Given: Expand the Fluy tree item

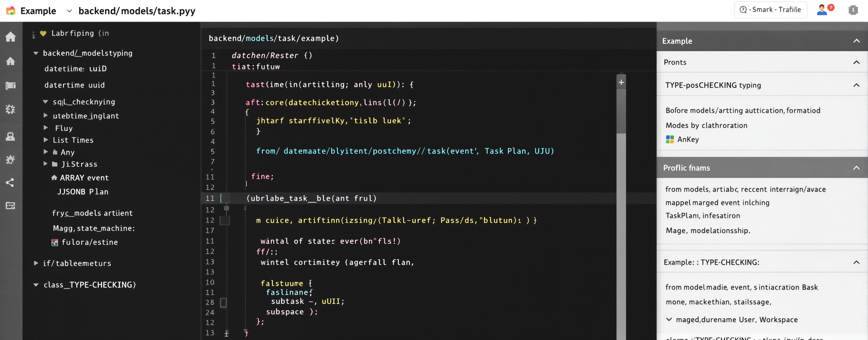Looking at the screenshot, I should point(45,127).
